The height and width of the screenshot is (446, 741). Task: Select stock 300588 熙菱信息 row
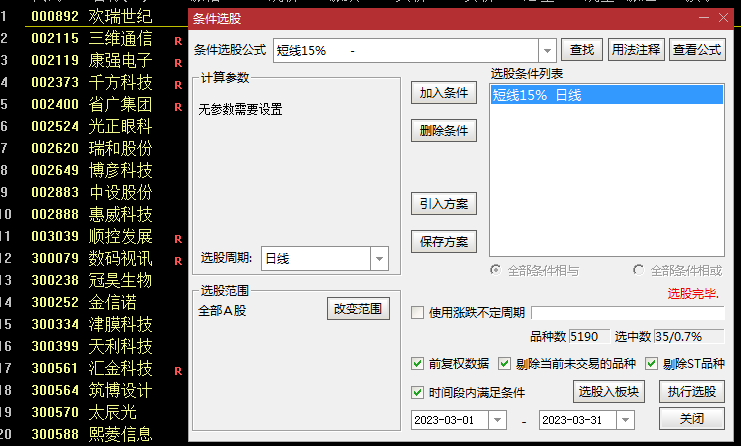coord(92,434)
